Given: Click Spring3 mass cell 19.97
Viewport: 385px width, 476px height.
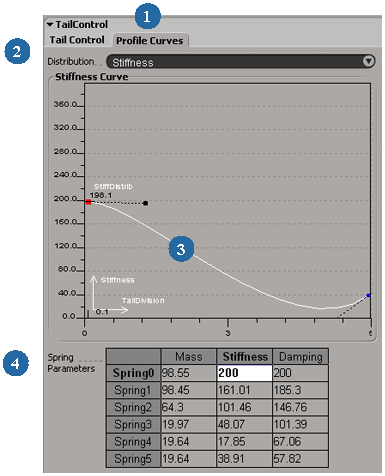Looking at the screenshot, I should coord(189,425).
